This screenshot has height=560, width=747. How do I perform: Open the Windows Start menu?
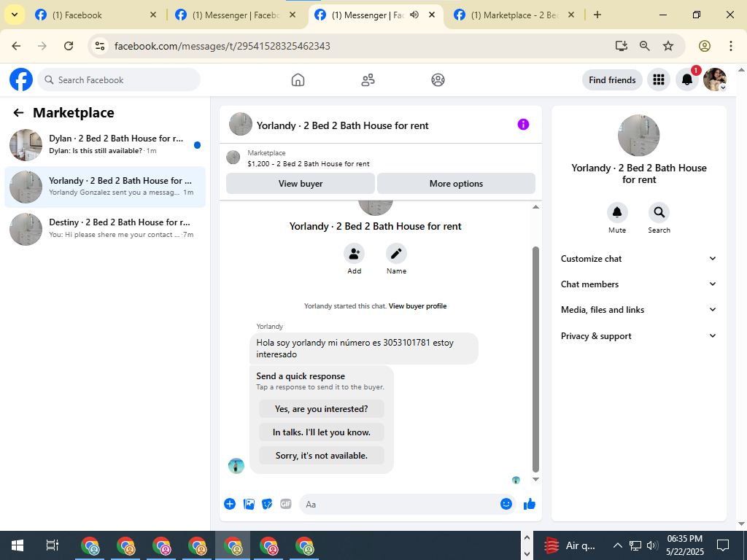(18, 545)
